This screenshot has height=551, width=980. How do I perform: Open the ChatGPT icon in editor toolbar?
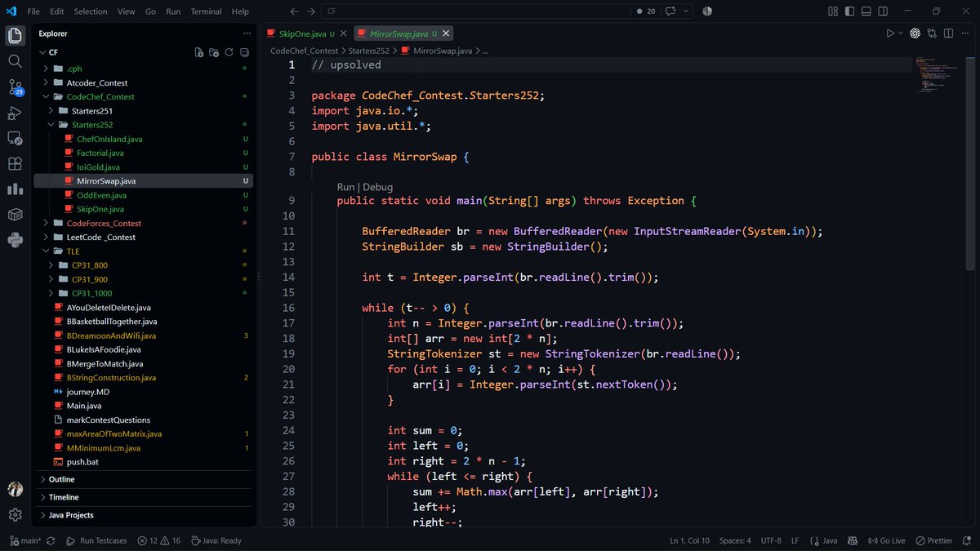[915, 33]
